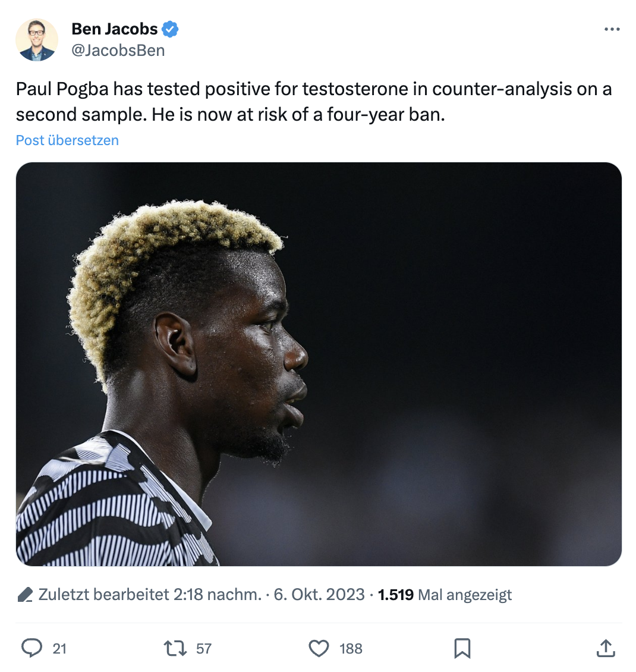Open the @JacobsBen handle link
Viewport: 636px width, 672px height.
(x=118, y=51)
